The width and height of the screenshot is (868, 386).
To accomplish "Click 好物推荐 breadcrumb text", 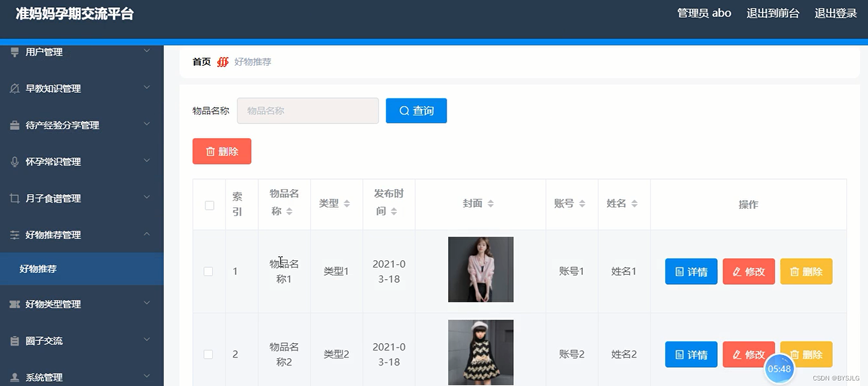I will tap(253, 62).
